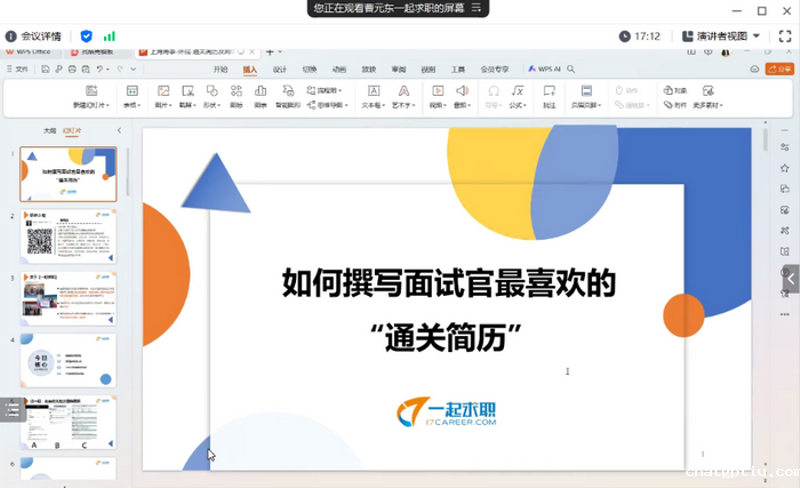Click the Picture insert icon

(163, 91)
